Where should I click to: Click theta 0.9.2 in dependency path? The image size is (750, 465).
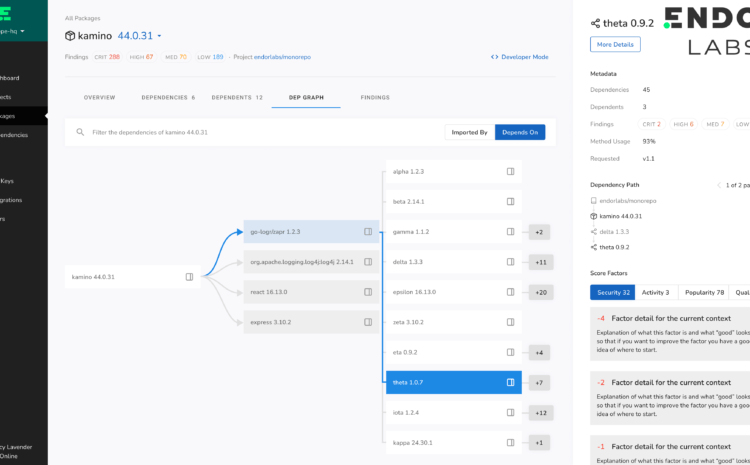[x=614, y=247]
